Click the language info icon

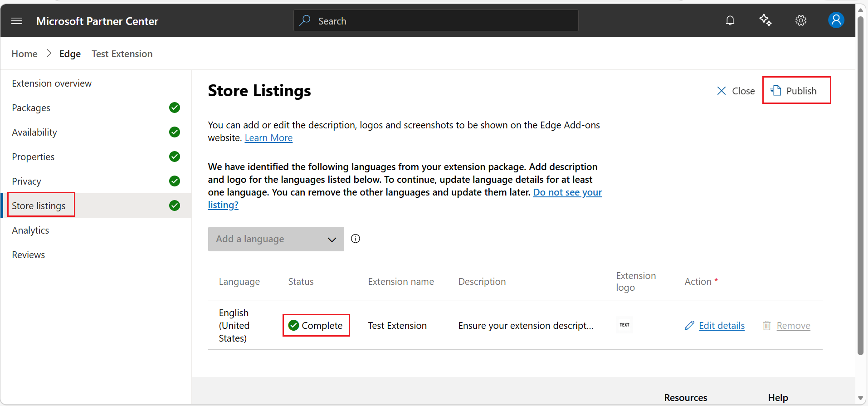[356, 239]
